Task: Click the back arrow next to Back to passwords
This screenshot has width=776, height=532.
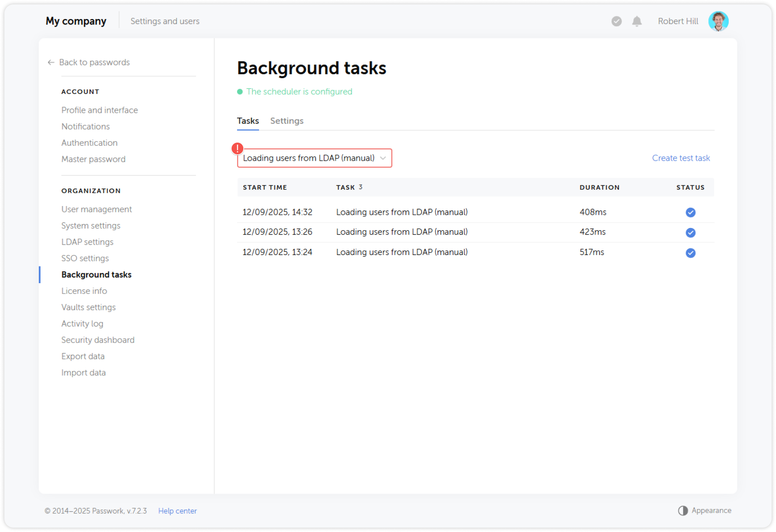Action: tap(51, 62)
